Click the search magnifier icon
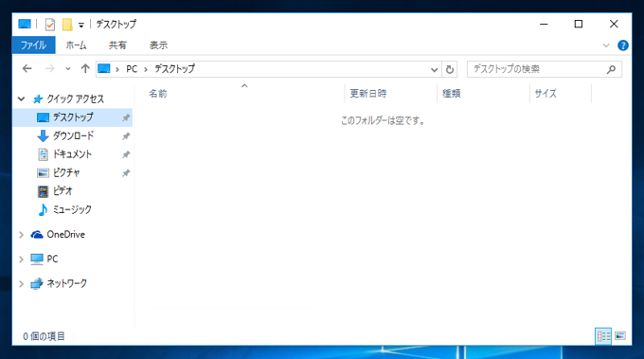The image size is (644, 359). (611, 69)
